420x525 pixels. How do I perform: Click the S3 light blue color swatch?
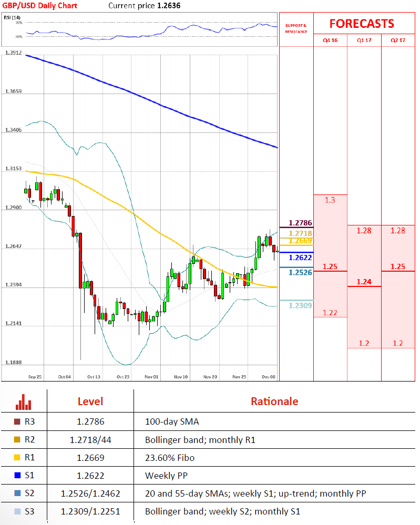coord(17,511)
